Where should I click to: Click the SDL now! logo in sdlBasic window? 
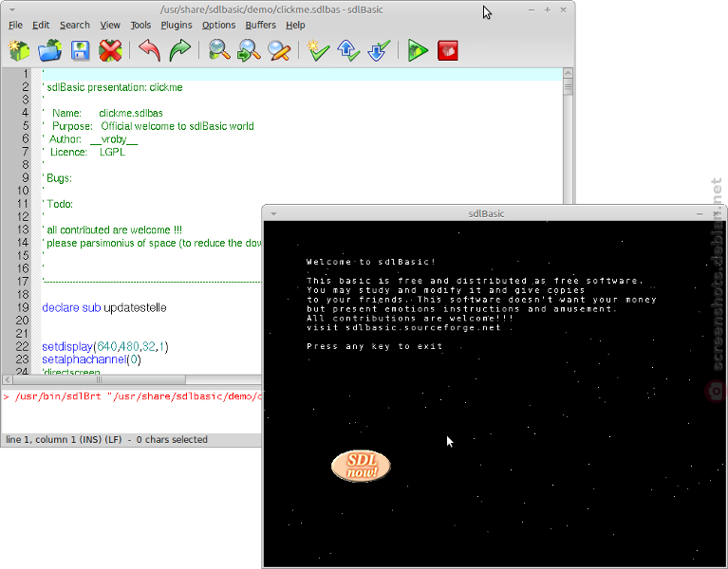coord(361,466)
